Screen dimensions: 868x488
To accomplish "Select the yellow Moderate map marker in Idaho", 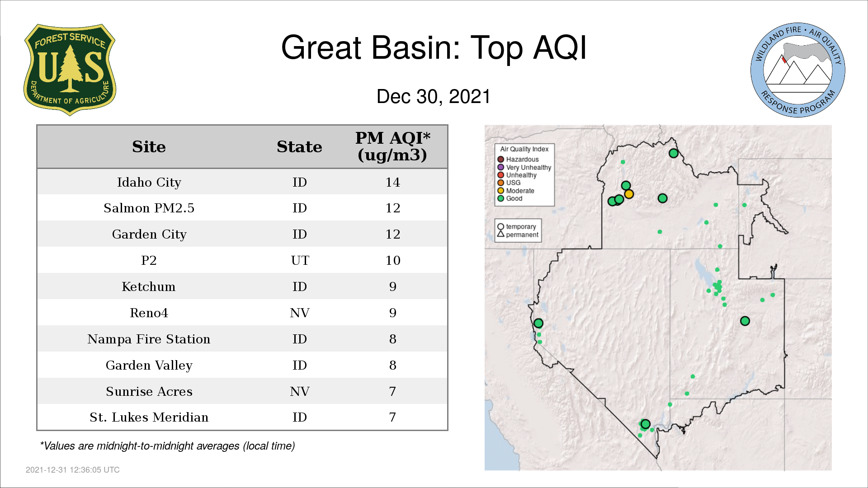I will pos(629,194).
